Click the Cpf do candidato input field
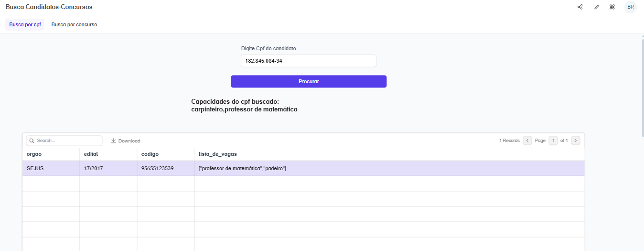The image size is (644, 251). (x=309, y=61)
